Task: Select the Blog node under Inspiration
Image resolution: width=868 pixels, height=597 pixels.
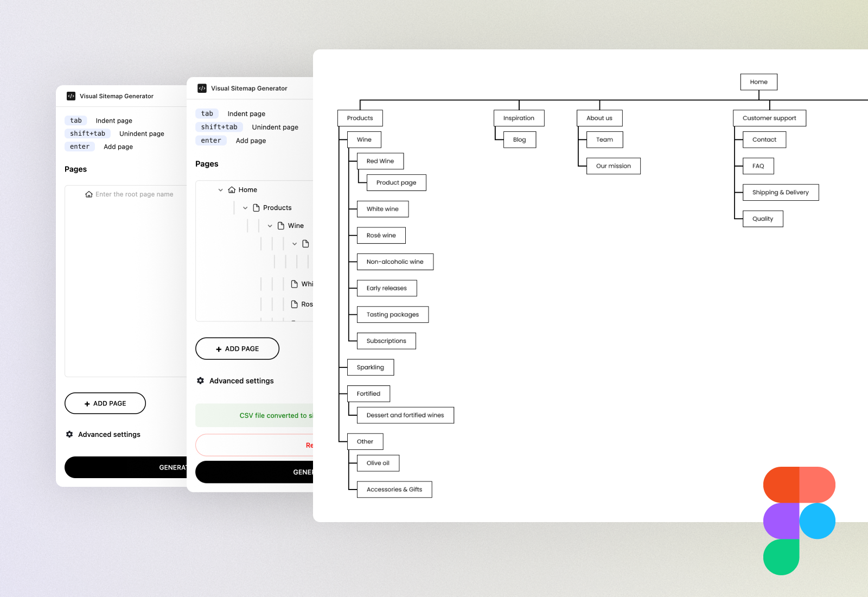Action: [x=519, y=139]
